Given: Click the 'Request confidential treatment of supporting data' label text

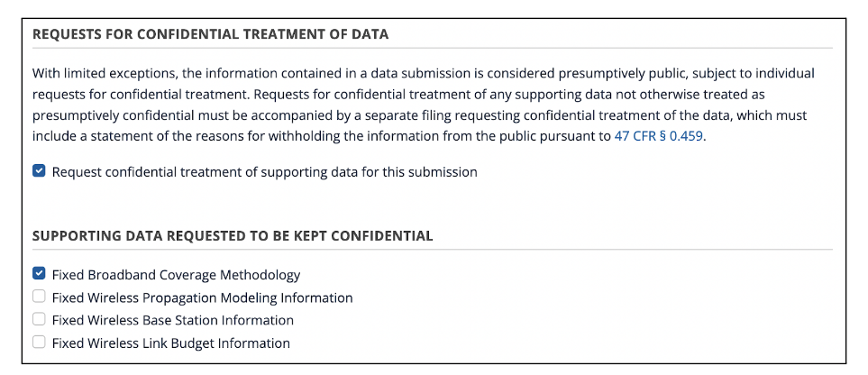Looking at the screenshot, I should (x=264, y=171).
